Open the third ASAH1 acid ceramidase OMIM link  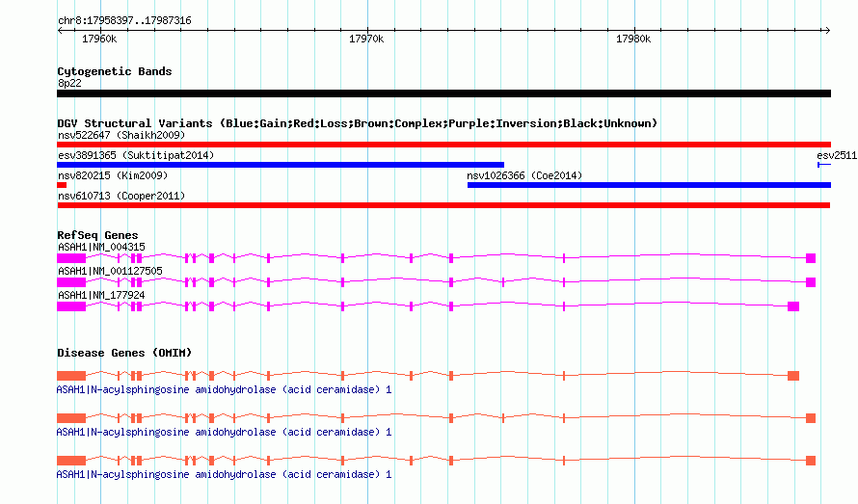[224, 474]
